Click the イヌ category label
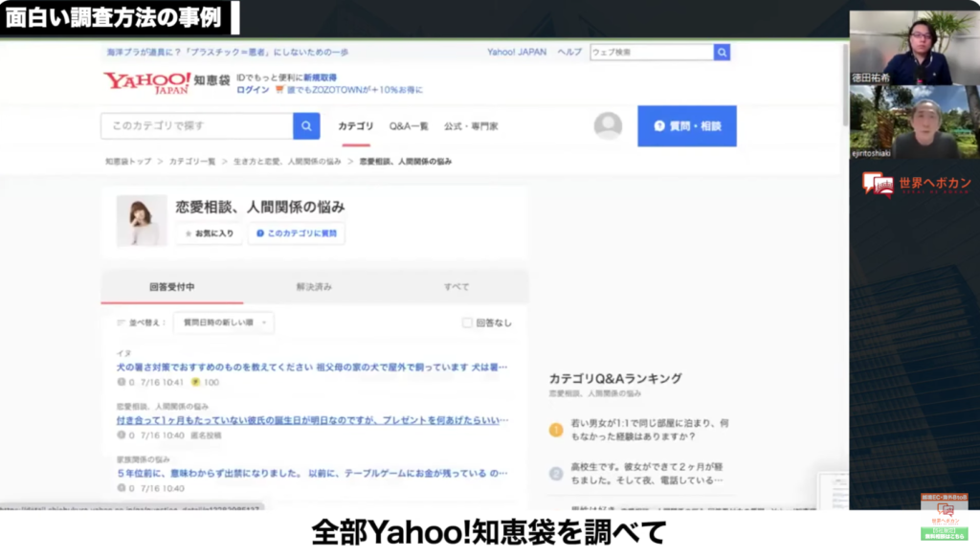 [123, 353]
